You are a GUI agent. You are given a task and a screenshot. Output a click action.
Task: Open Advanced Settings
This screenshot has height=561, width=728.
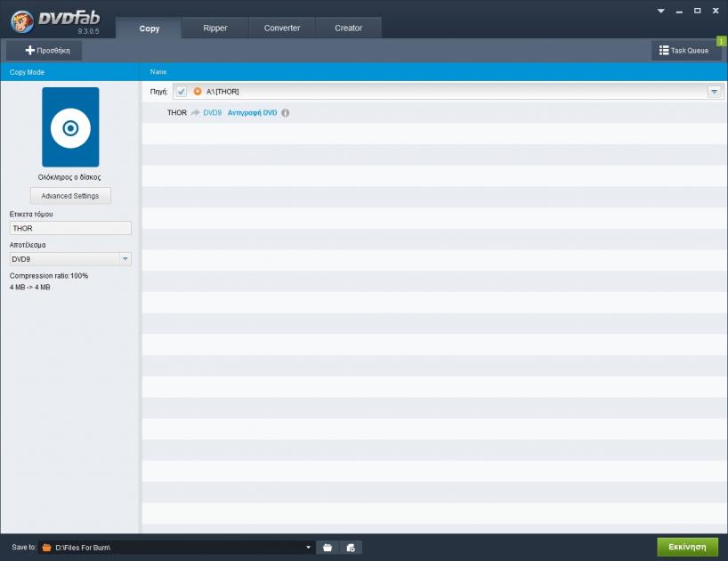coord(70,196)
